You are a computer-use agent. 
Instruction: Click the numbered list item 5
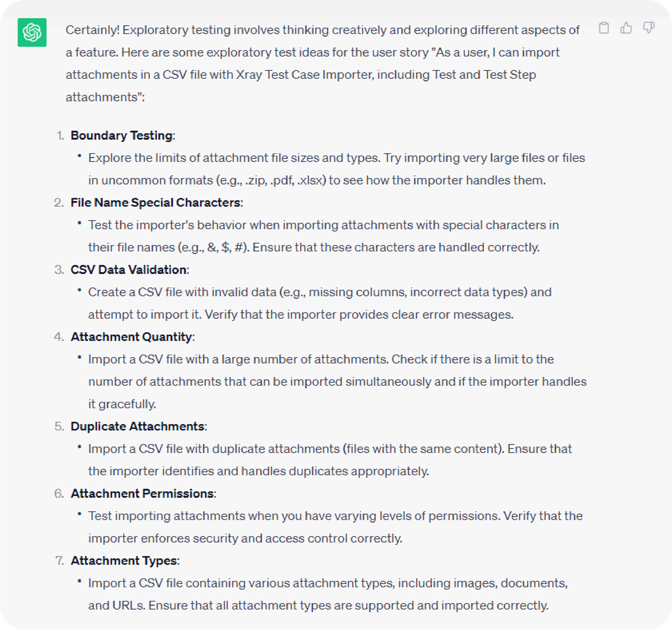point(59,426)
